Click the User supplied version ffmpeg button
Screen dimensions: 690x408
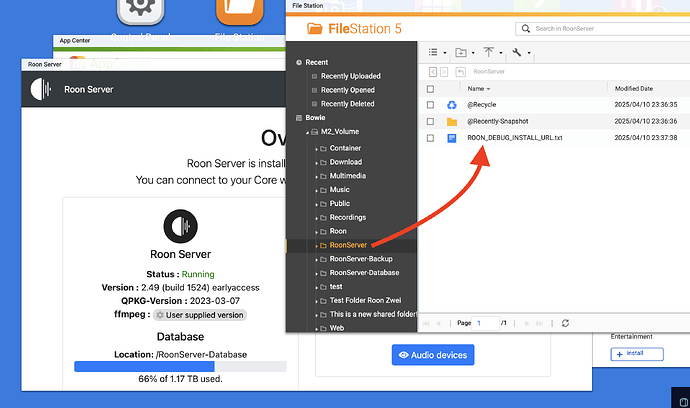(200, 315)
